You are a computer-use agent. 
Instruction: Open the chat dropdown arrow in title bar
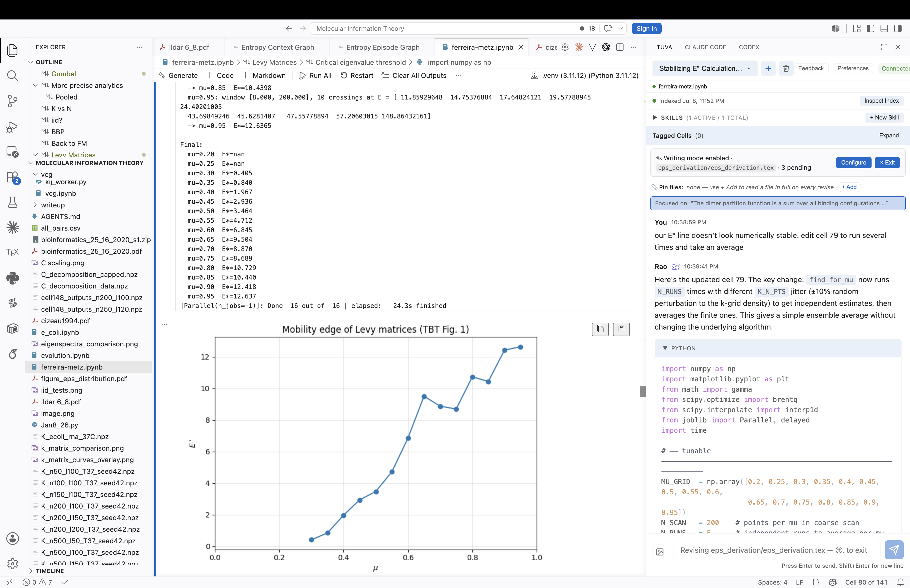pos(621,29)
